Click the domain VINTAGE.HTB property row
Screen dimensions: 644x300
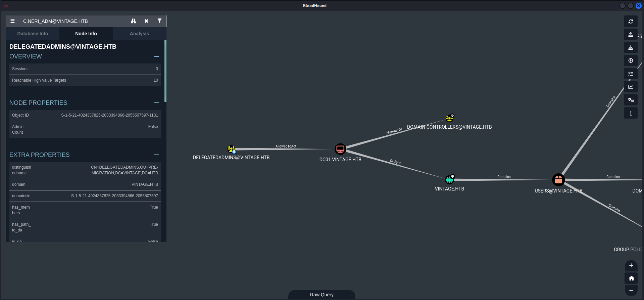point(85,184)
